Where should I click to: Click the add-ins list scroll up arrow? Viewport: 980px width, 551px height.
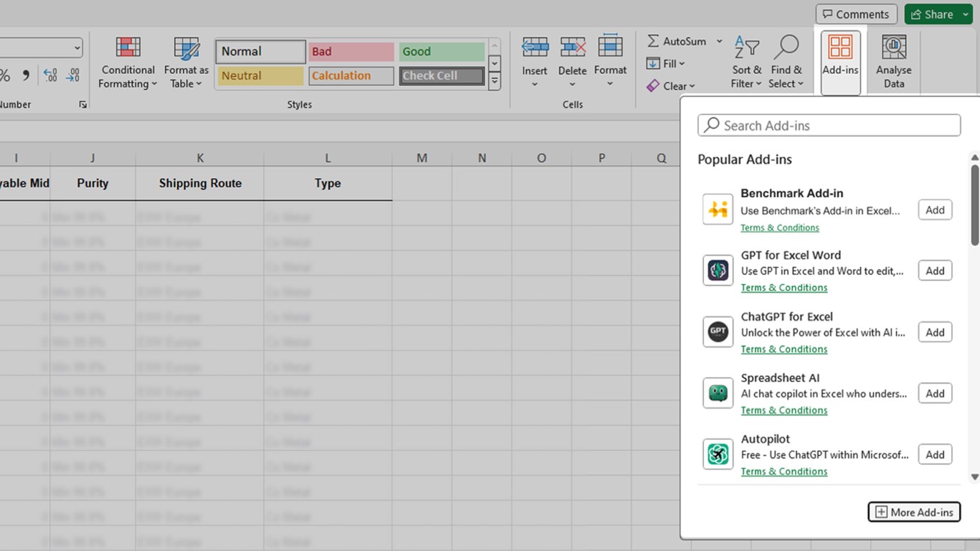tap(975, 158)
